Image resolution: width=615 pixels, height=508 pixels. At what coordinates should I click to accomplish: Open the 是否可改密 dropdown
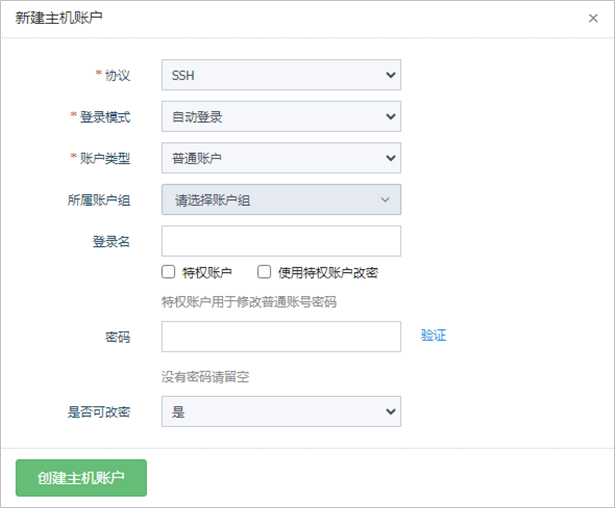point(281,411)
